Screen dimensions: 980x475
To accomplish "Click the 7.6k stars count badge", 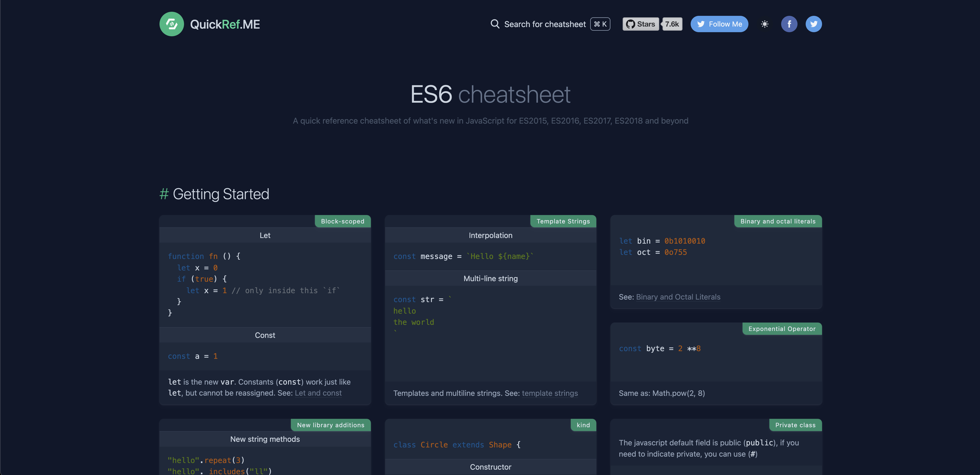I will 672,24.
